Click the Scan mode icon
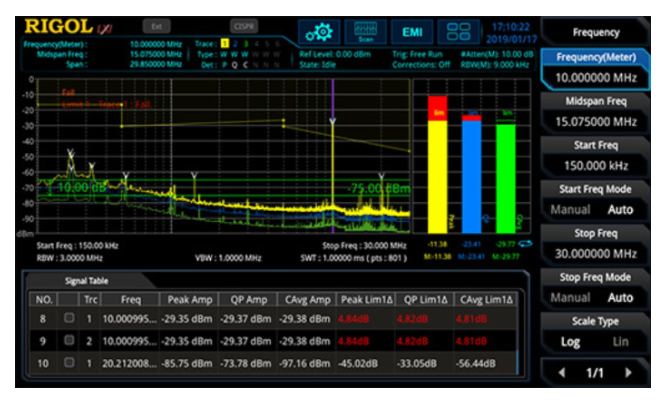The height and width of the screenshot is (403, 657). pos(365,32)
